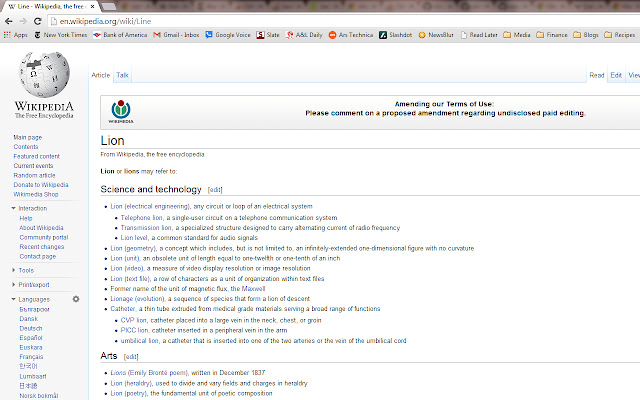Viewport: 640px width, 400px height.
Task: Open Random article link
Action: pyautogui.click(x=34, y=176)
